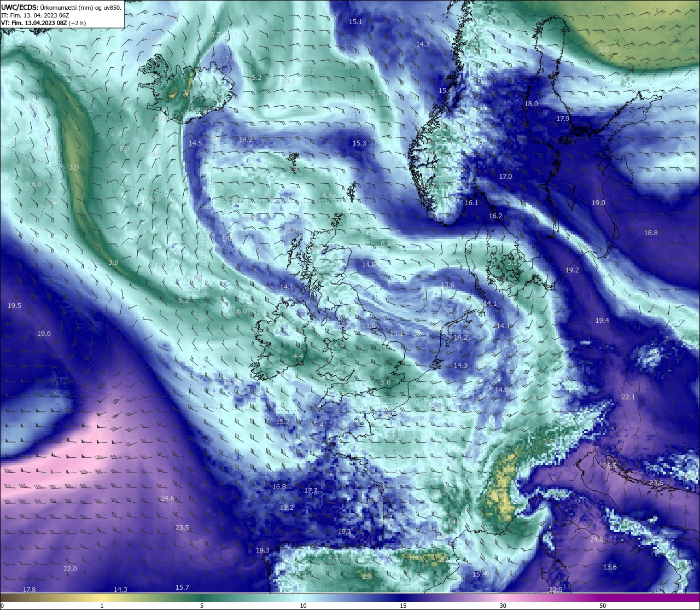Select the map value 2.8
The width and height of the screenshot is (700, 610).
pyautogui.click(x=367, y=576)
